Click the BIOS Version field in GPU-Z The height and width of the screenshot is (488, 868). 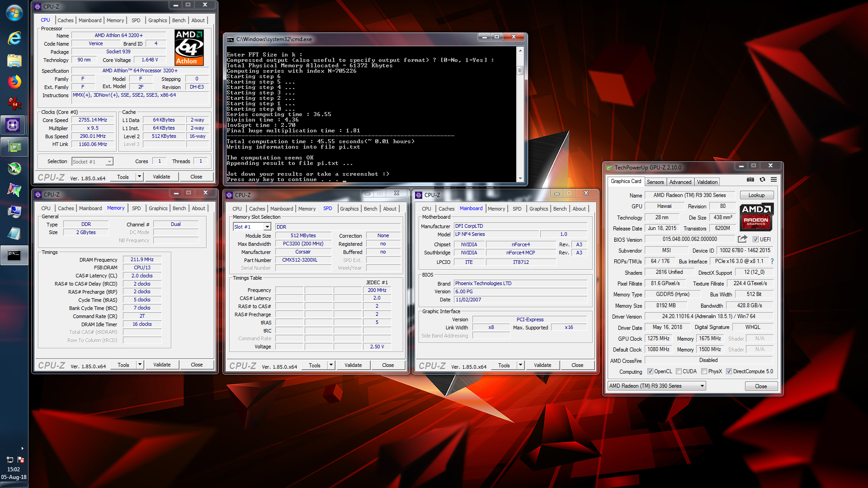tap(690, 239)
